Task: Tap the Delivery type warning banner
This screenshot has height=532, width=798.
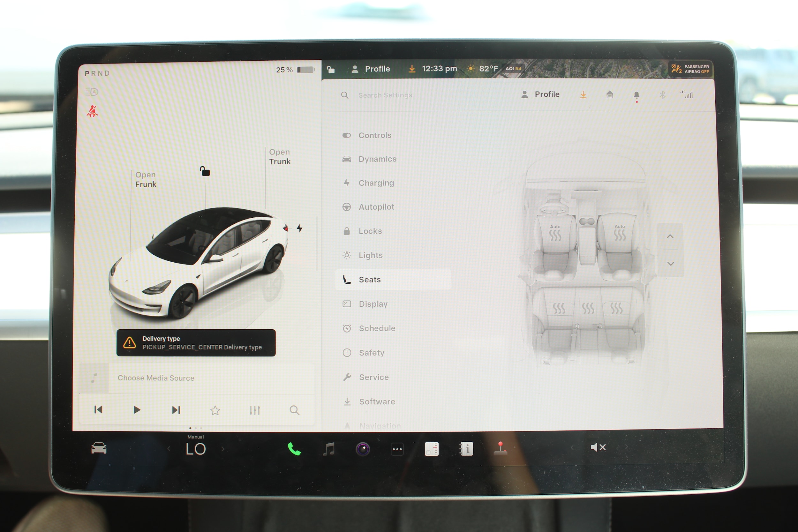Action: tap(196, 343)
